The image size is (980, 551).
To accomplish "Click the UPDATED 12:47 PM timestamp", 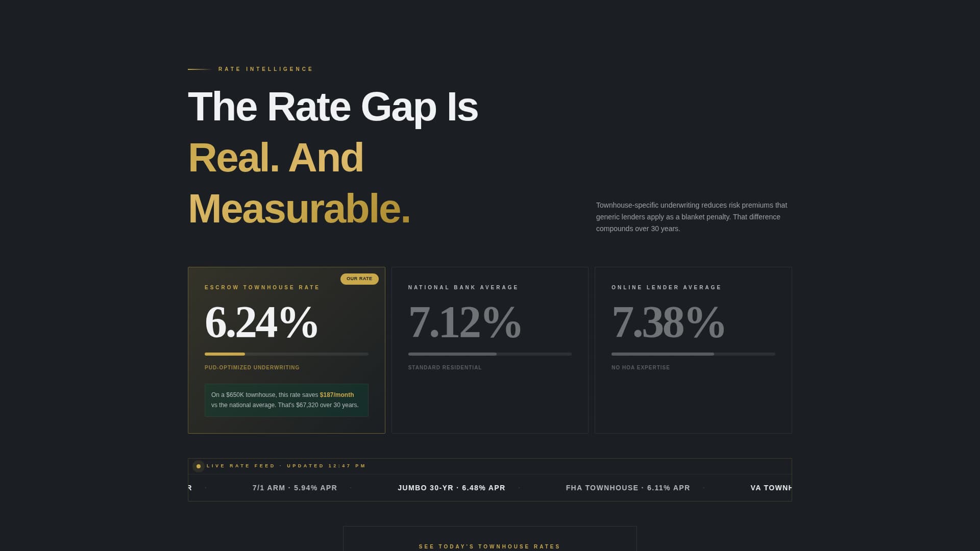I will (325, 466).
